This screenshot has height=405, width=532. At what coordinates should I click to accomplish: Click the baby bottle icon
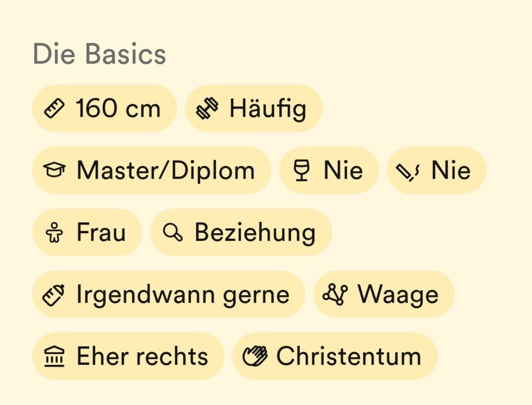[x=54, y=295]
